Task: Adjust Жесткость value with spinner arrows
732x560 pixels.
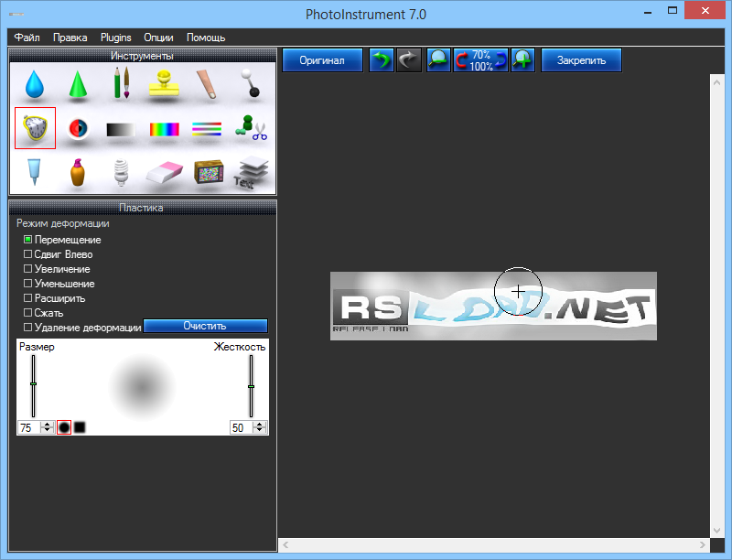Action: [x=259, y=427]
